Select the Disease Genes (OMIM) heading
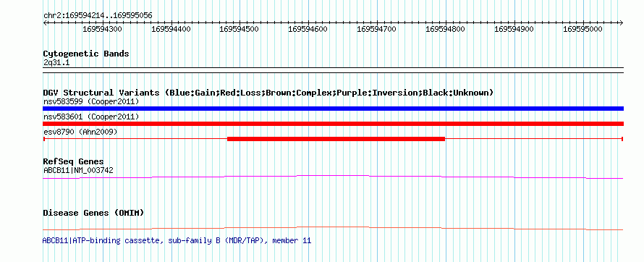 point(93,213)
